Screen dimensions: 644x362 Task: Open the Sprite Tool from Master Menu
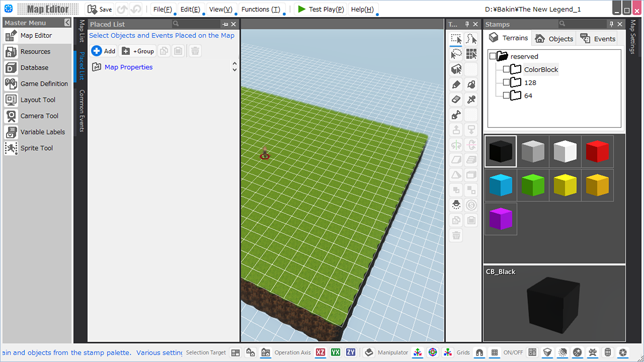36,148
